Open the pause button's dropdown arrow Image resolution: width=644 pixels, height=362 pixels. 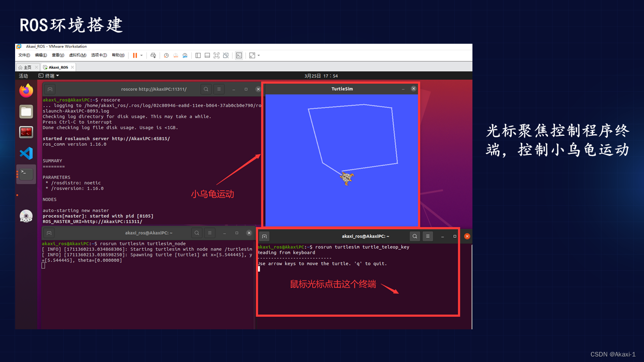tap(141, 55)
